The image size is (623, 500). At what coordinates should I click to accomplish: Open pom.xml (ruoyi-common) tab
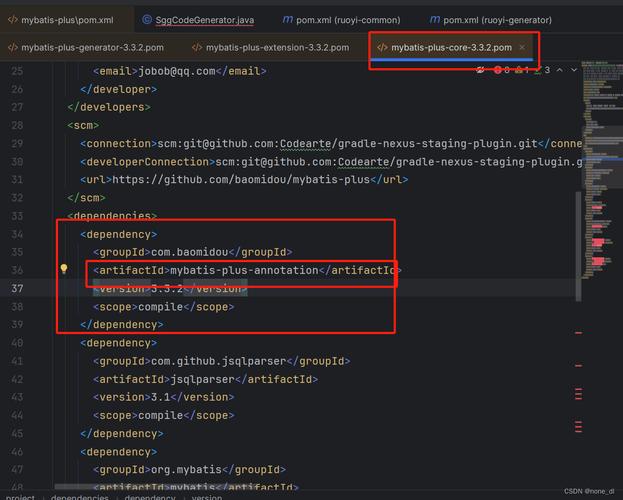coord(341,20)
